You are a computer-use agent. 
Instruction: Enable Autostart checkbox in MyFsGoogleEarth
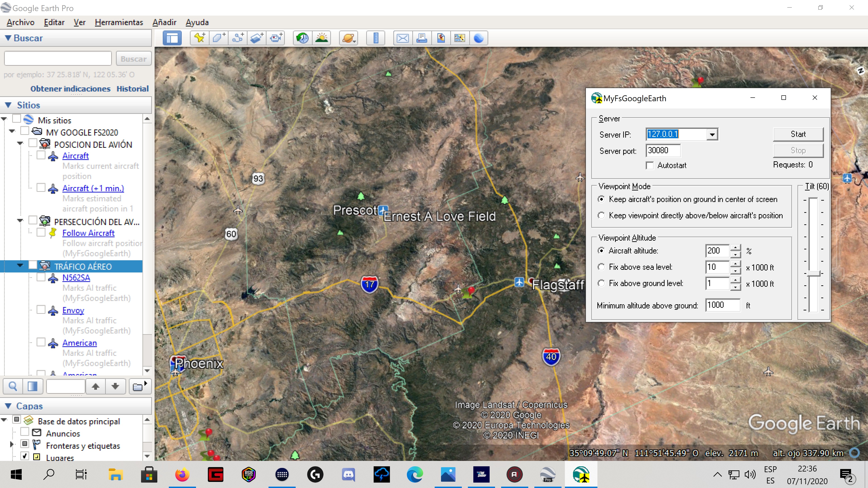click(x=650, y=165)
